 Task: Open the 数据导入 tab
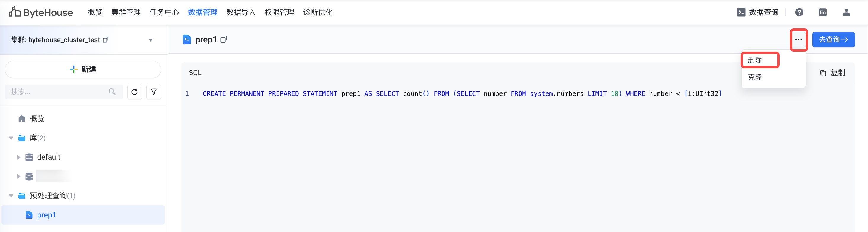(241, 12)
